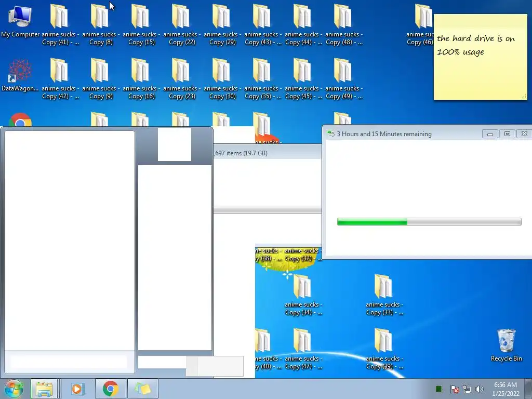
Task: Select folder anime sucks - Copy (33)
Action: 384,295
